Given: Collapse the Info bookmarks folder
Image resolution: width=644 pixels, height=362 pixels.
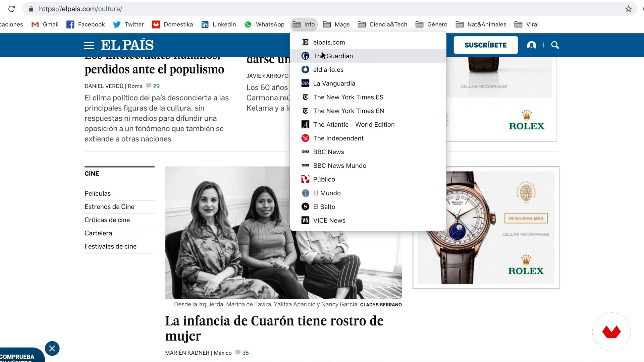Looking at the screenshot, I should coord(304,24).
